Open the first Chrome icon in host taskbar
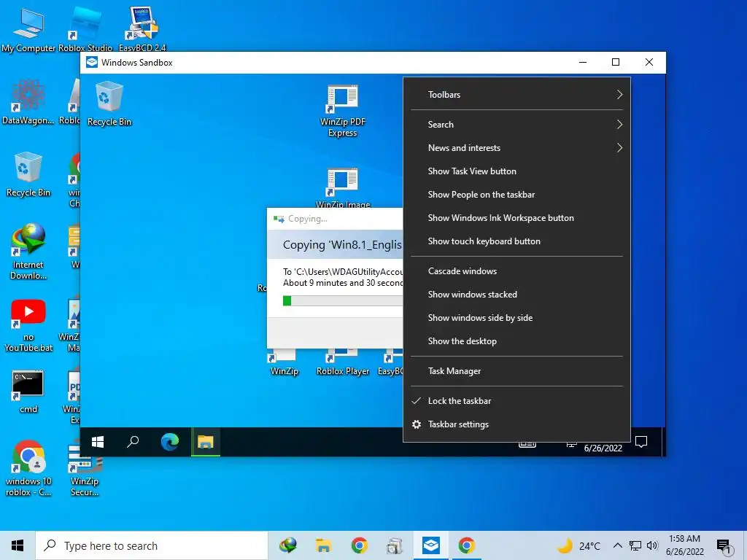 click(359, 545)
